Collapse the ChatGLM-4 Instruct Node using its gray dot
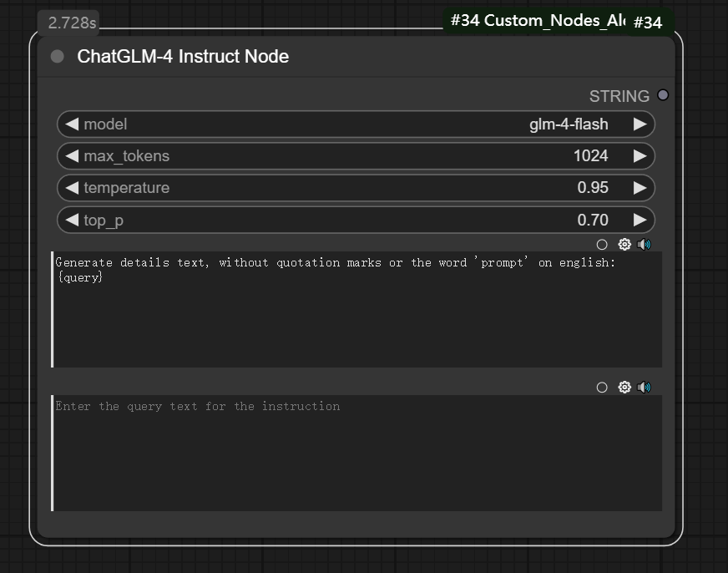 click(58, 57)
